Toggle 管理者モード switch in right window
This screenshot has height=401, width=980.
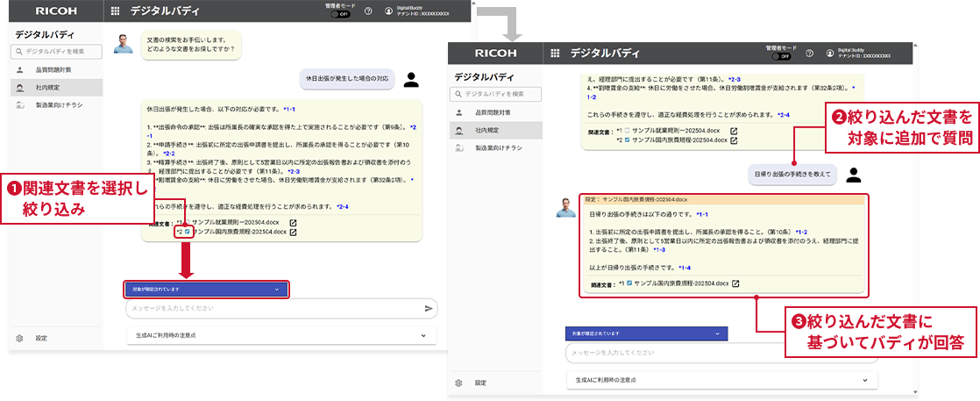(780, 56)
